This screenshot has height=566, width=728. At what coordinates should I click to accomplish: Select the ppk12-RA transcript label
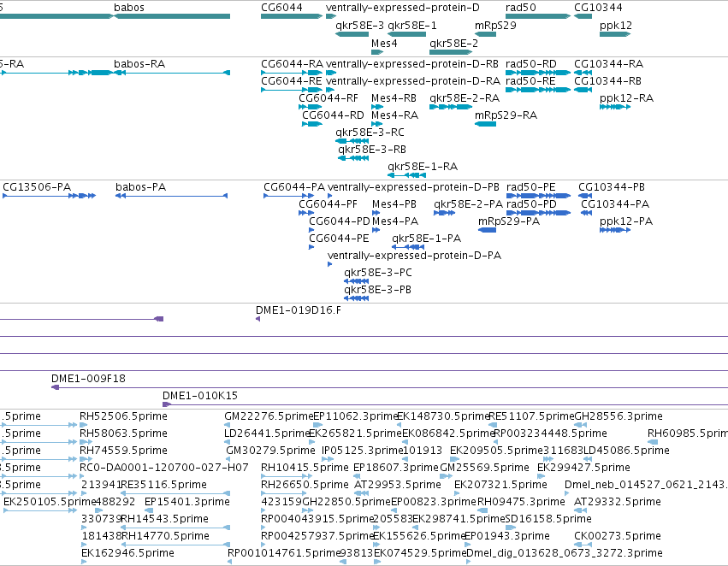click(626, 98)
